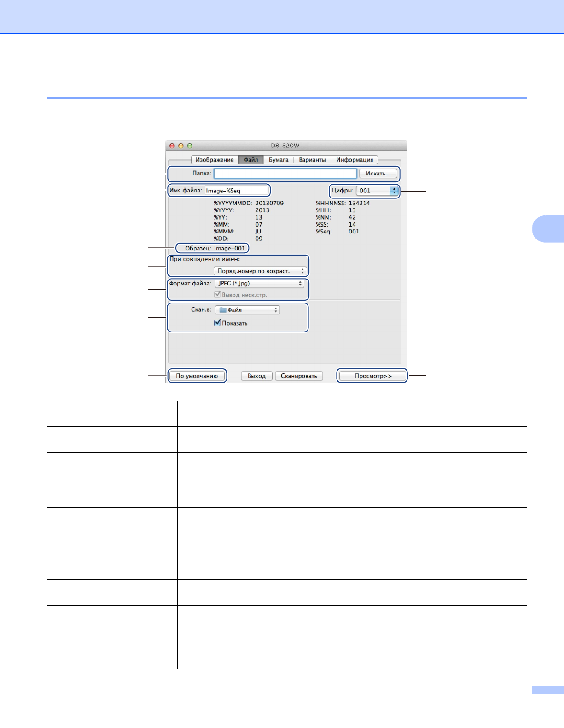The height and width of the screenshot is (728, 564).
Task: Click the DS-820W window title
Action: pyautogui.click(x=285, y=146)
